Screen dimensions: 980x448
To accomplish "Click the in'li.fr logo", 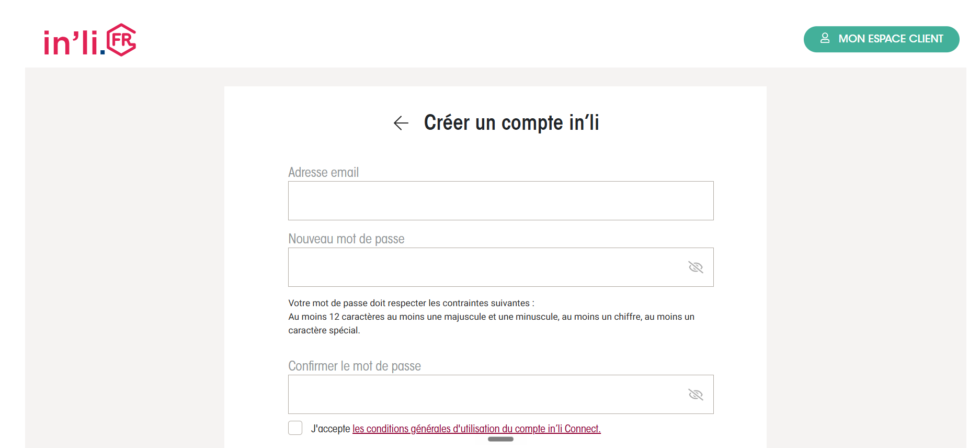I will tap(90, 40).
